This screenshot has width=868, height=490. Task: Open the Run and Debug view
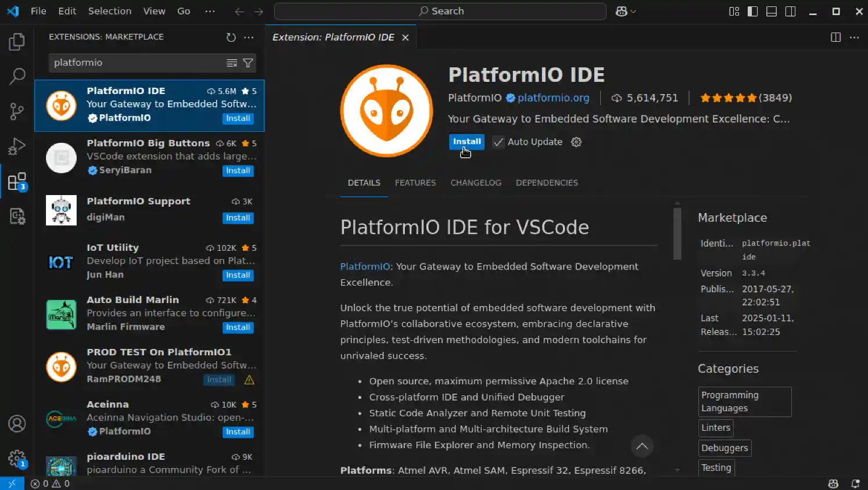[x=17, y=146]
